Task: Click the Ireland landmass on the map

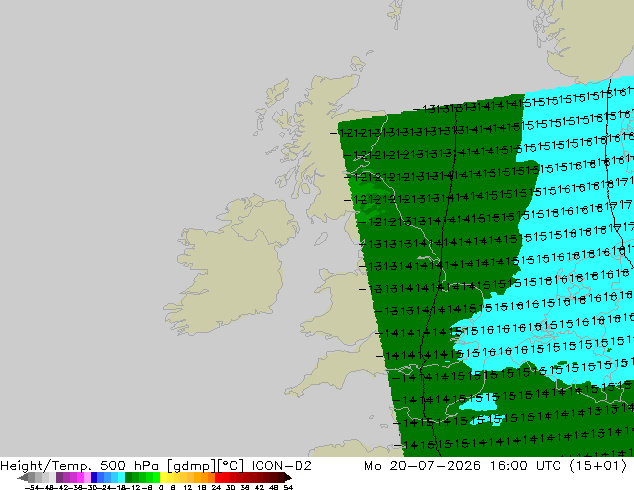Action: pyautogui.click(x=230, y=267)
